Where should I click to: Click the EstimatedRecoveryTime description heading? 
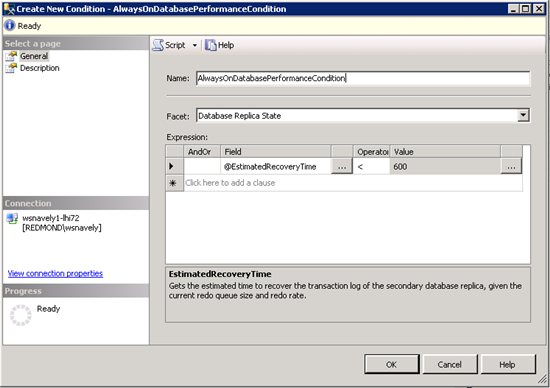(220, 274)
